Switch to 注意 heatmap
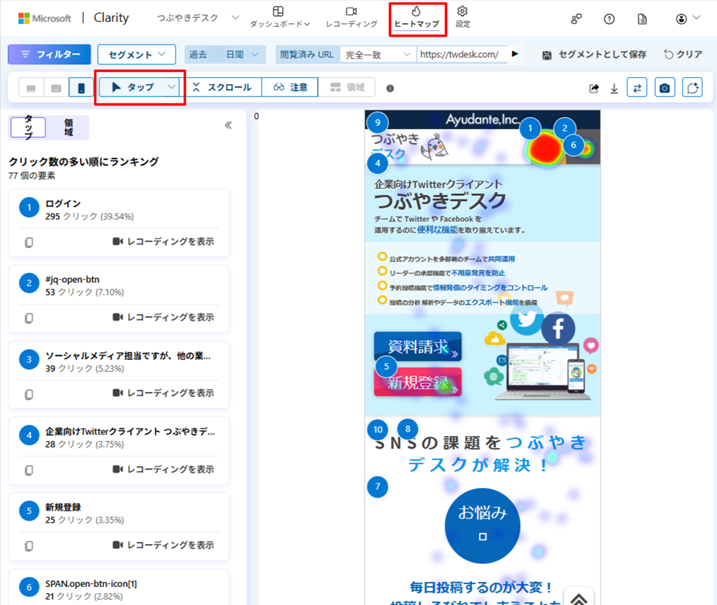The image size is (717, 605). (x=290, y=87)
